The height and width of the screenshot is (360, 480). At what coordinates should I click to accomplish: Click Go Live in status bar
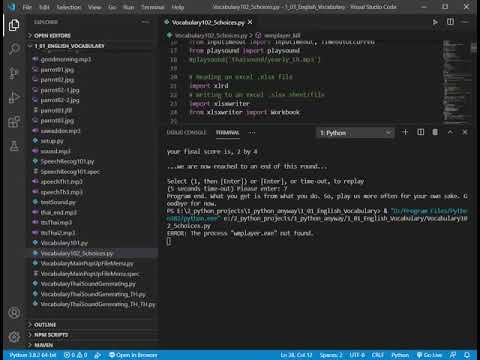[x=429, y=355]
